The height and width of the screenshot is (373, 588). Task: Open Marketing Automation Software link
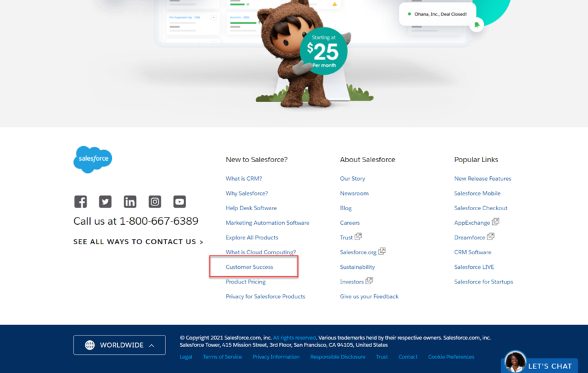tap(267, 222)
